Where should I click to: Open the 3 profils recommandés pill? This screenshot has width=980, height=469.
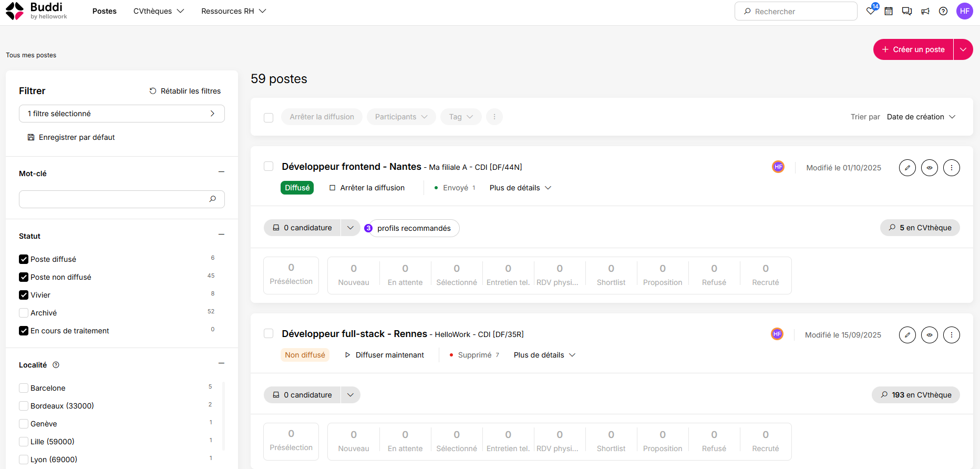412,228
